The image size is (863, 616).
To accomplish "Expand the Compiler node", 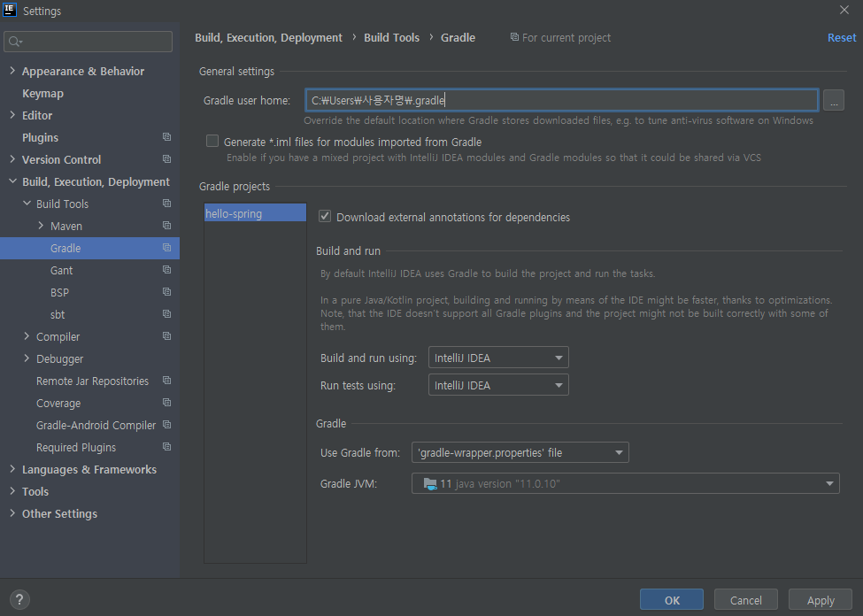I will [x=27, y=335].
